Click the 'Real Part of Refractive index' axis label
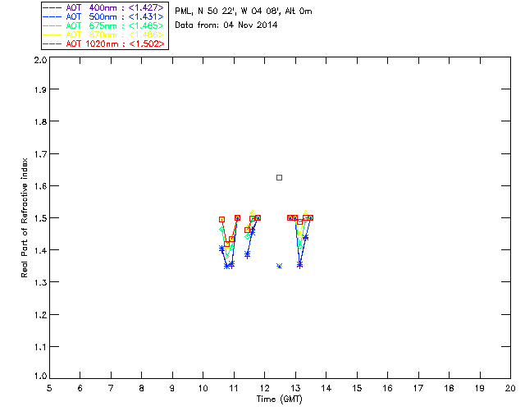This screenshot has width=525, height=420. pyautogui.click(x=24, y=217)
